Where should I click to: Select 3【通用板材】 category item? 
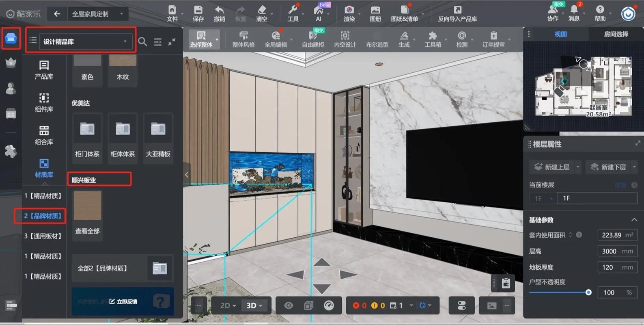click(x=43, y=236)
